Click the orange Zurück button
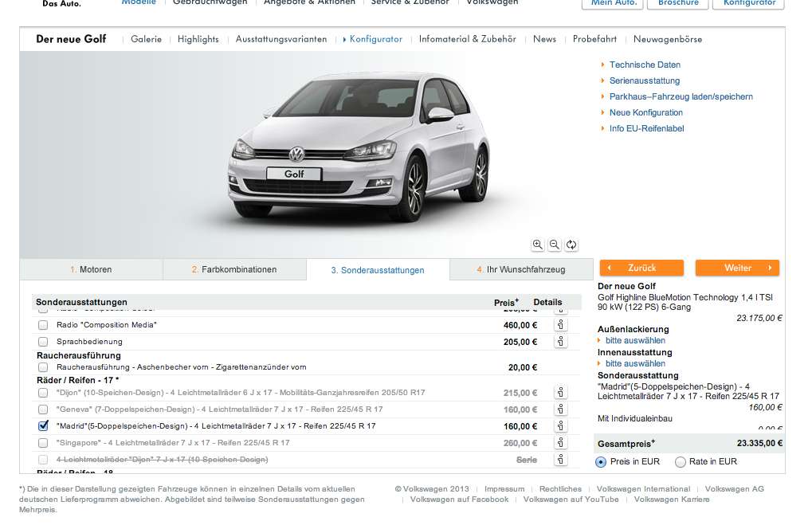This screenshot has width=812, height=529. click(641, 268)
